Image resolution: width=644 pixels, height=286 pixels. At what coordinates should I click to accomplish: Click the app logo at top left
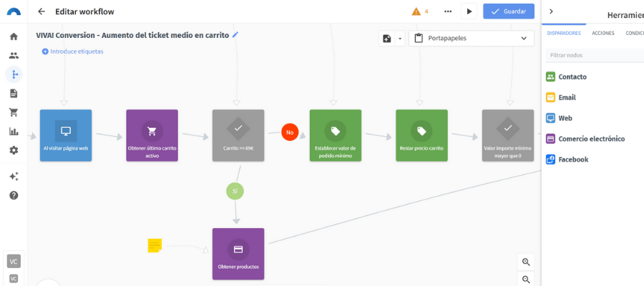click(14, 11)
